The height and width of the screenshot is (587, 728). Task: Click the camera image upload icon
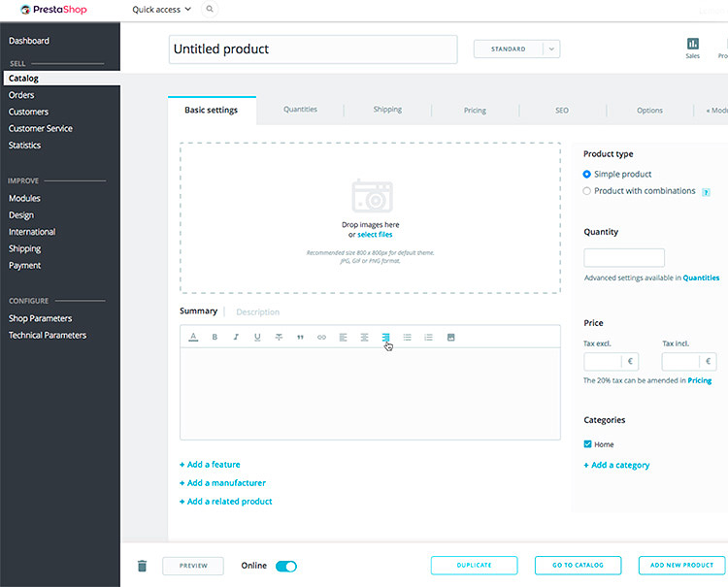(x=373, y=196)
